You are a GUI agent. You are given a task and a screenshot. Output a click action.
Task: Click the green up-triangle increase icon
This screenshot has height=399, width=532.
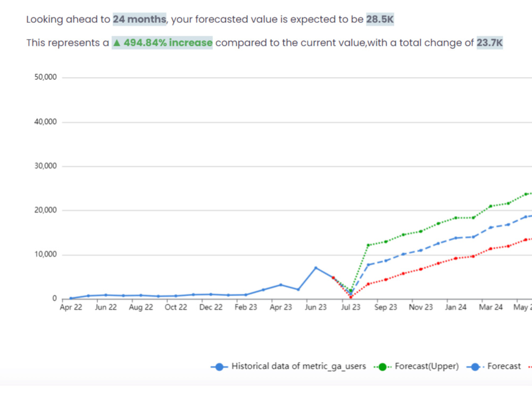[117, 43]
